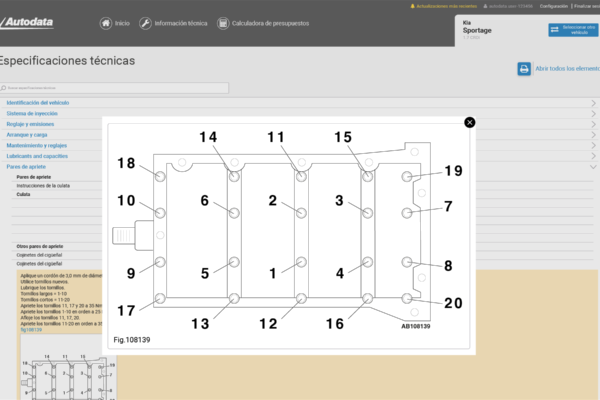Expand Identificación del vehículo section

(x=38, y=103)
